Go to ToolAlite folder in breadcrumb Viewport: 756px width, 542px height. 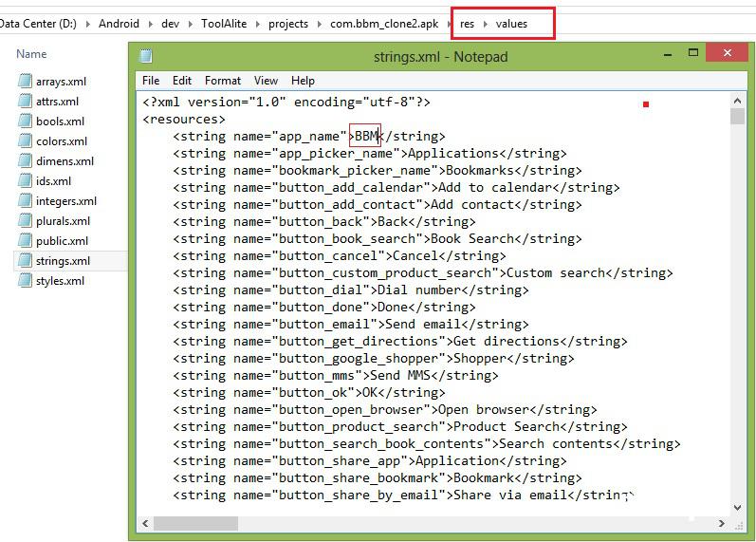point(224,24)
